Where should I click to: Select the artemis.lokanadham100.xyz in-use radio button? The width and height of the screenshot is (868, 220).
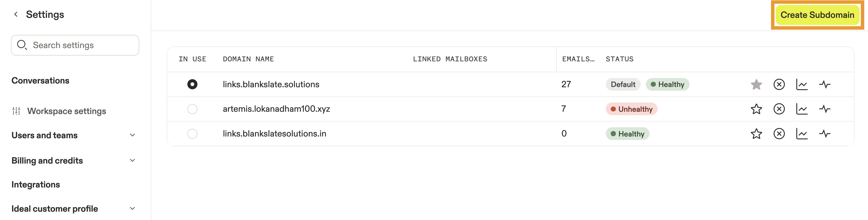click(x=192, y=109)
